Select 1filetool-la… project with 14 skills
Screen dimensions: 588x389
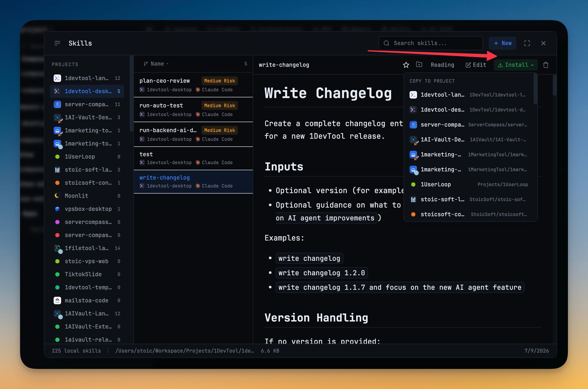tap(87, 248)
